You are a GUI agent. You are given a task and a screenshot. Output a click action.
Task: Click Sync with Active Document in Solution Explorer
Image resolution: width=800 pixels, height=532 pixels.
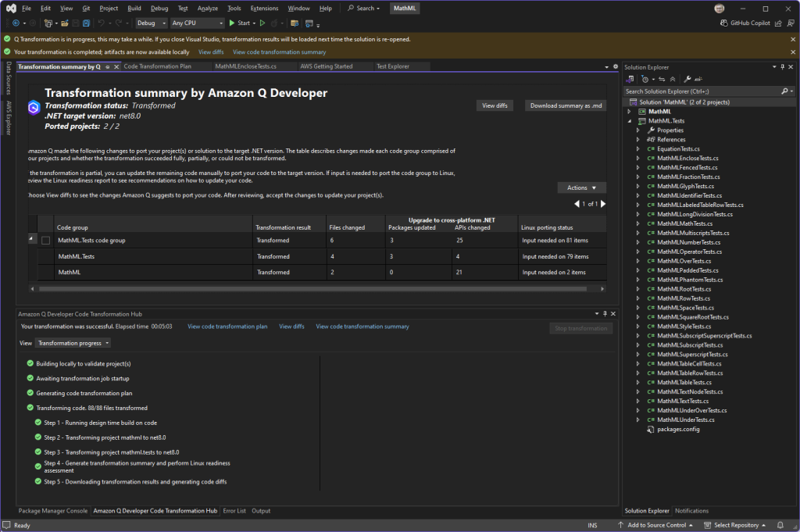[x=662, y=78]
